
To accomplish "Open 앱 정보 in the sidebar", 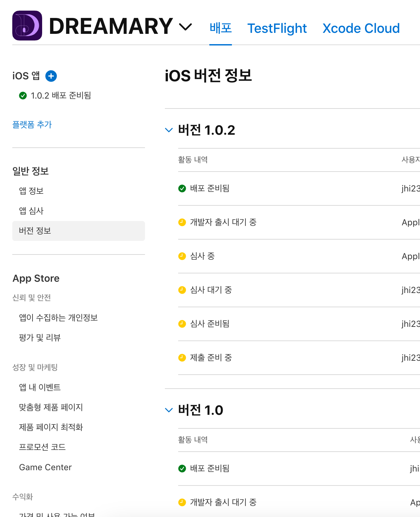I will [31, 190].
